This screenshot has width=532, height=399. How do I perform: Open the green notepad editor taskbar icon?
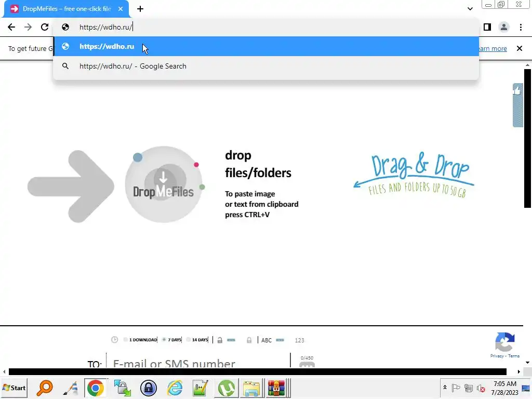tap(200, 388)
